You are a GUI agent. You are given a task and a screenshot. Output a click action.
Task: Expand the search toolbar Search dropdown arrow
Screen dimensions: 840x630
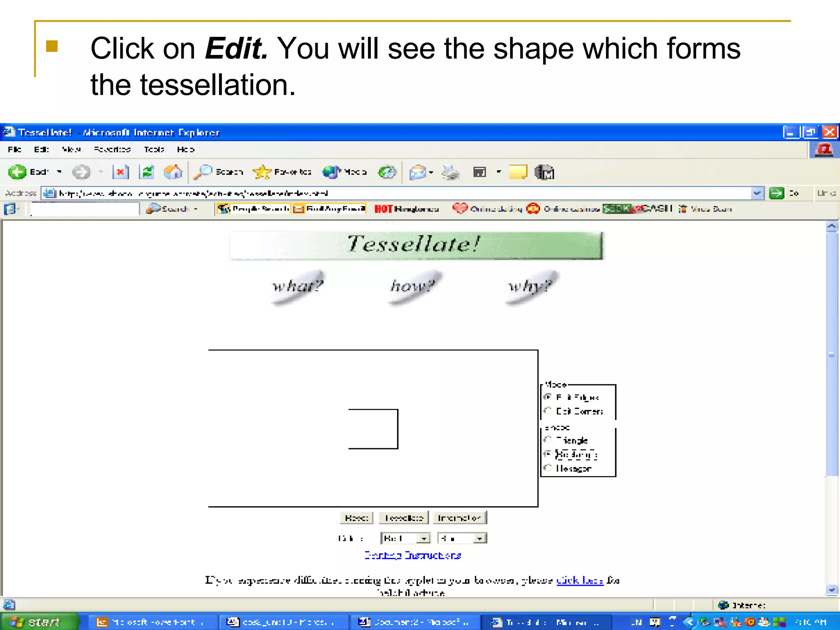click(x=196, y=209)
